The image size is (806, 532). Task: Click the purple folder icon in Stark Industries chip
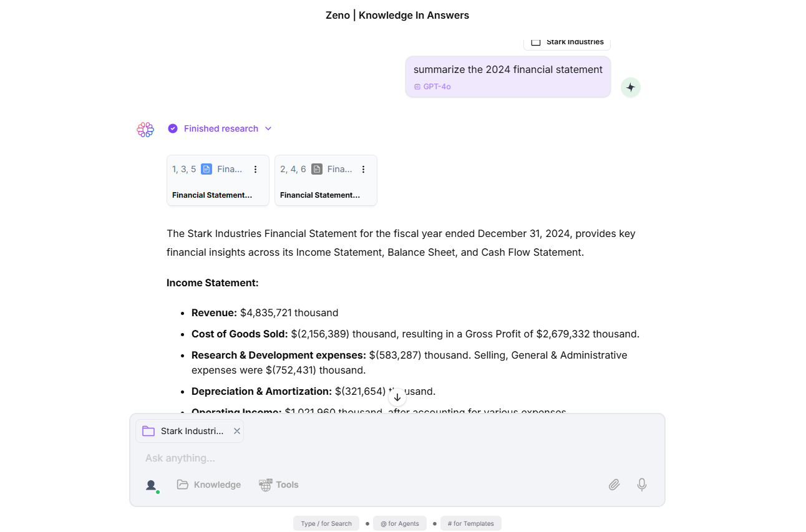click(148, 431)
